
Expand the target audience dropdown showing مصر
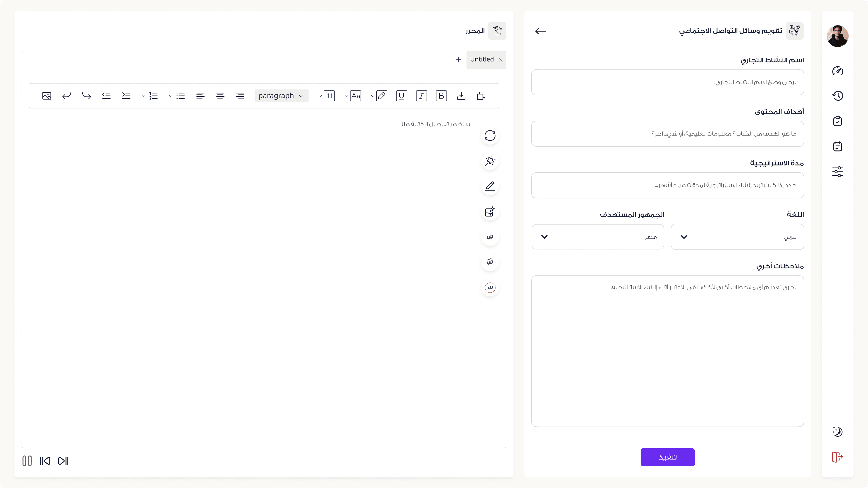597,237
